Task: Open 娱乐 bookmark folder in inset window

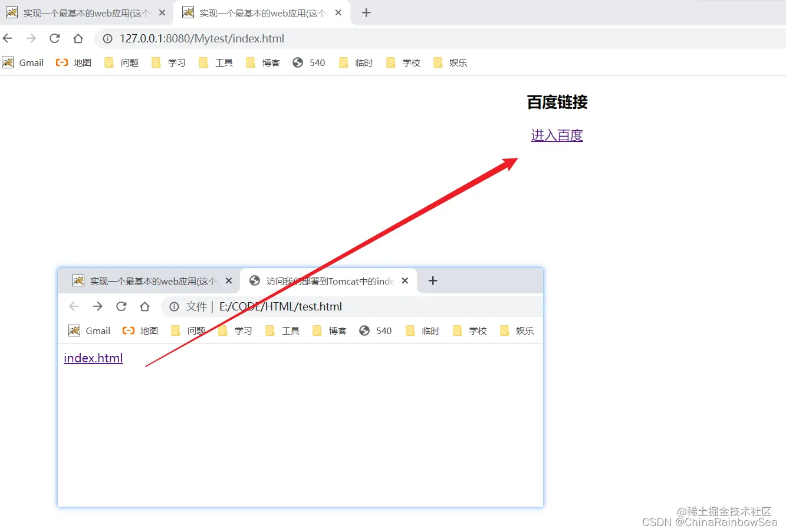Action: (x=517, y=331)
